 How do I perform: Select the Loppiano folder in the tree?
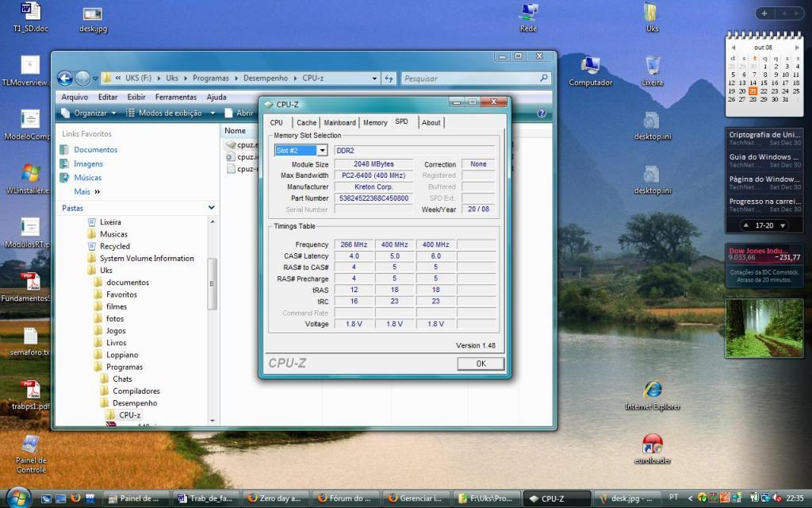click(x=122, y=355)
